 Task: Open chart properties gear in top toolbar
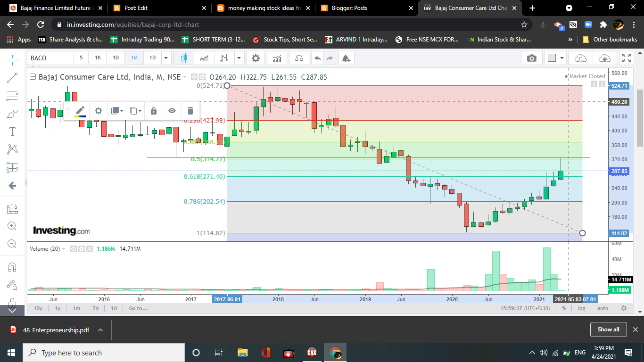tap(256, 58)
